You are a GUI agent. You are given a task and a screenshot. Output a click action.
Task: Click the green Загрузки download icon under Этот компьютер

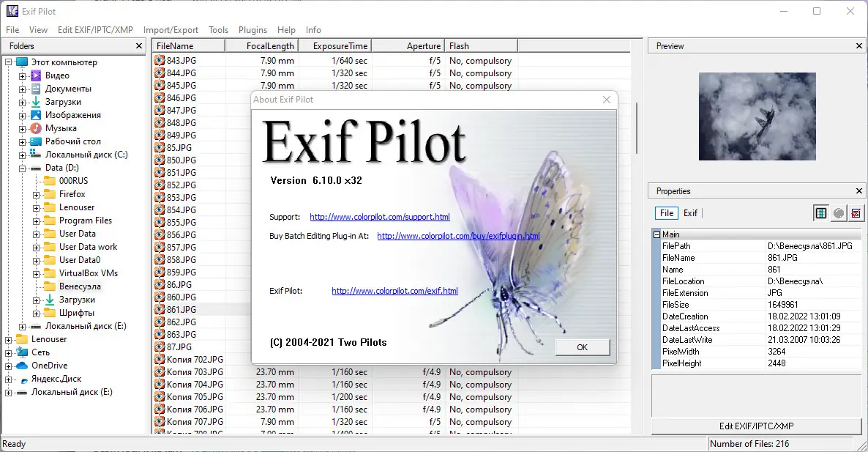click(x=36, y=102)
